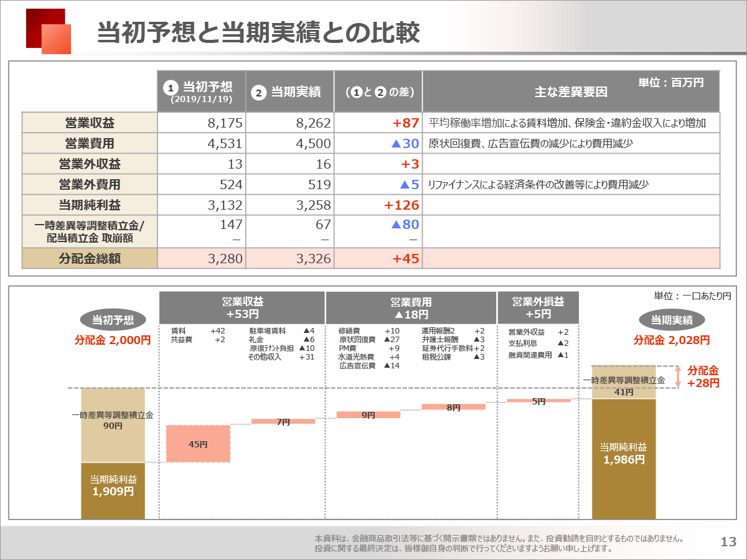The image size is (747, 560).
Task: Click the 9円 waterfall bar
Action: 369,414
